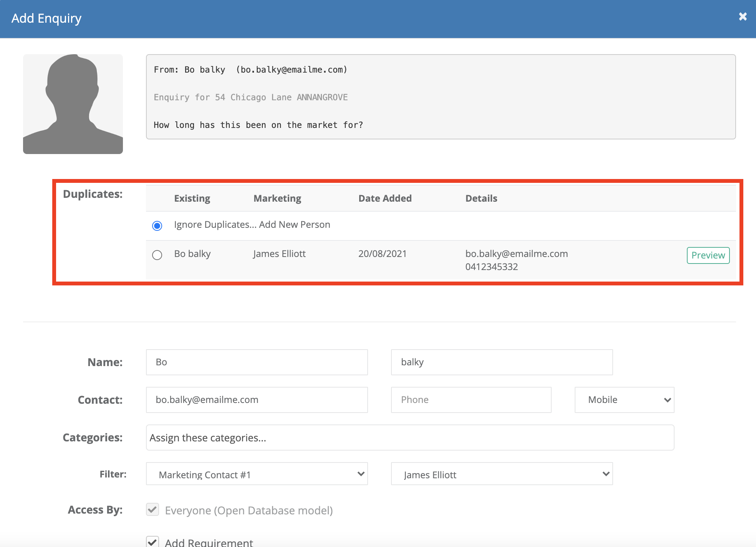756x547 pixels.
Task: Toggle the Add Requirement checkbox
Action: point(153,542)
